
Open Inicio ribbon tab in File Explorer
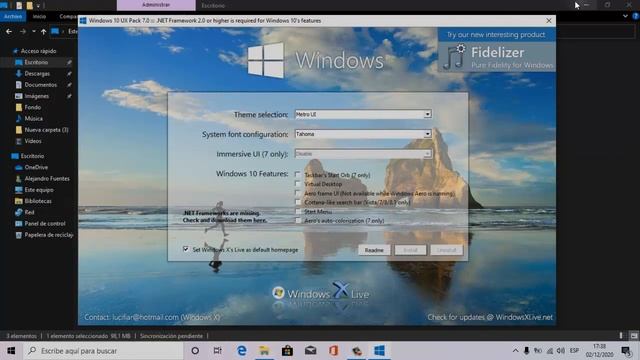[40, 16]
